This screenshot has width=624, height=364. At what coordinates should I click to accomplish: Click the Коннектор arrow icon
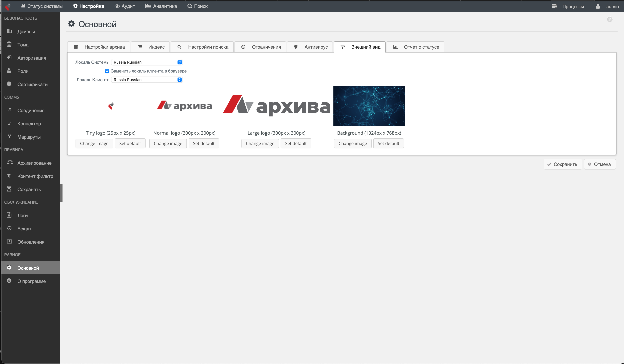click(9, 123)
